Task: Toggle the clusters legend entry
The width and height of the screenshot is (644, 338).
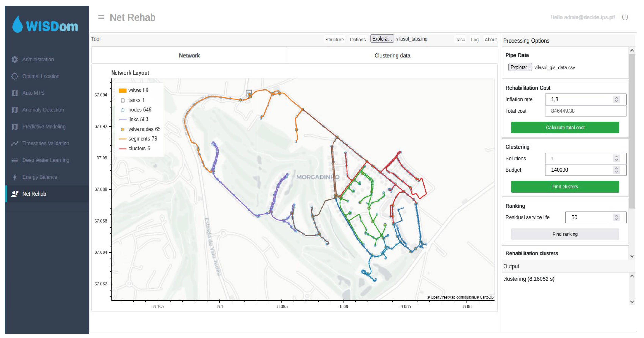Action: (135, 148)
